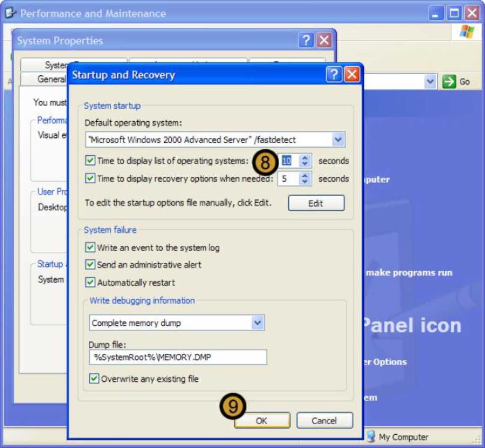Uncheck Send an administrative alert
The height and width of the screenshot is (448, 485).
click(90, 264)
